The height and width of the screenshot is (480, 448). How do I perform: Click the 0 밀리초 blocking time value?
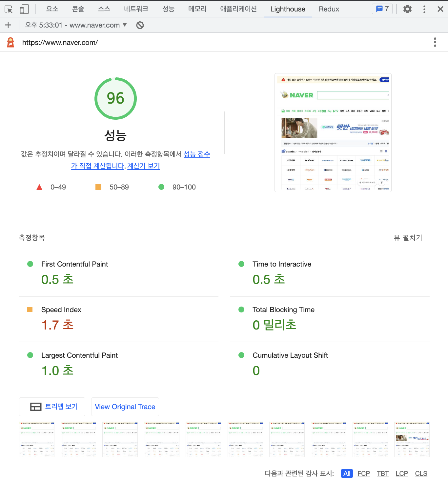[275, 325]
